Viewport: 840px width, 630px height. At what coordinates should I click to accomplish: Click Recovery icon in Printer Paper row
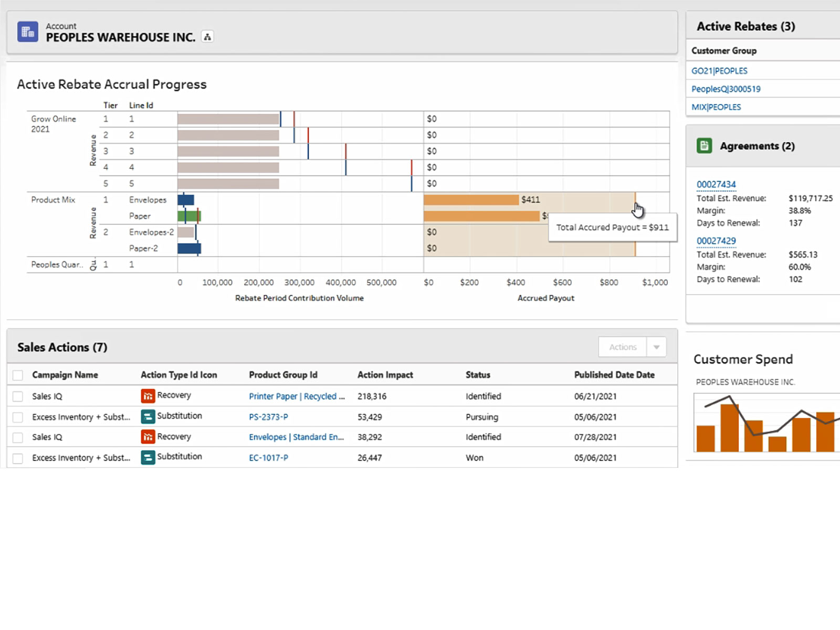(x=148, y=396)
